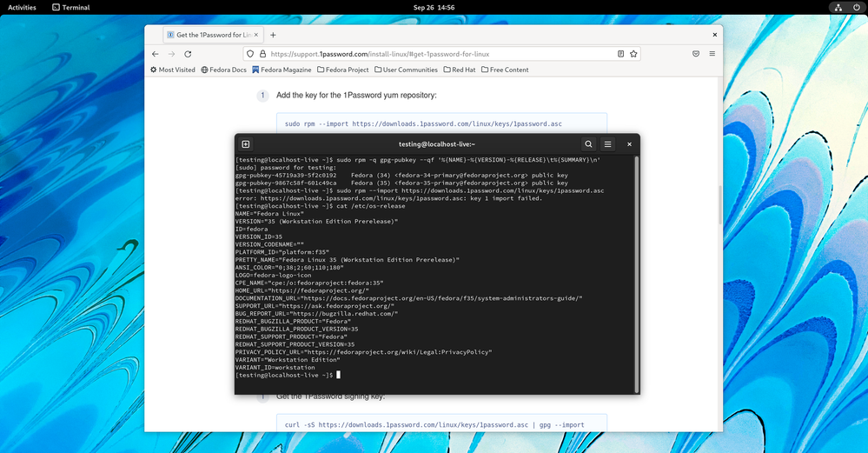Screen dimensions: 868x453
Task: Open a new Firefox tab
Action: point(273,35)
